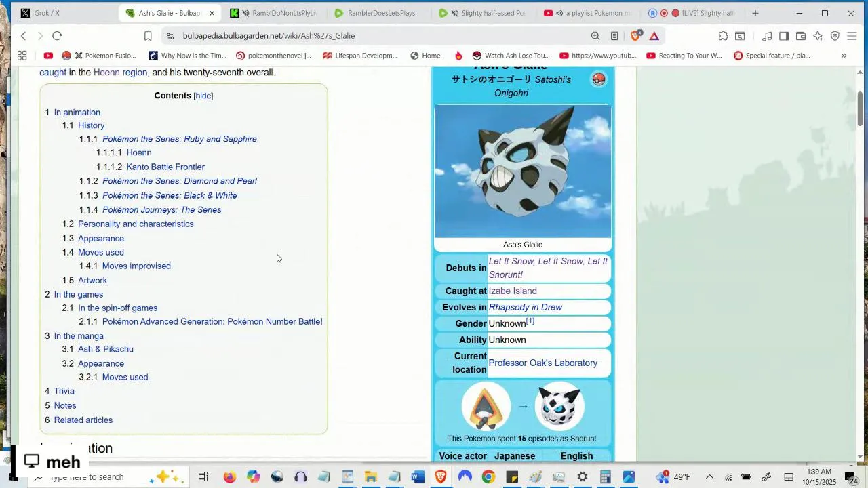Open Brave Shields lion icon

click(x=635, y=36)
